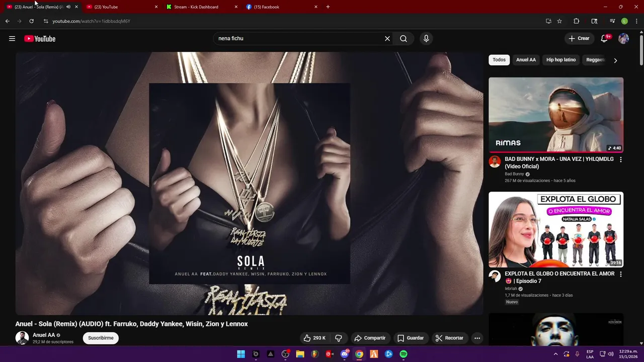Open browser tab search sidebar icon

594,21
